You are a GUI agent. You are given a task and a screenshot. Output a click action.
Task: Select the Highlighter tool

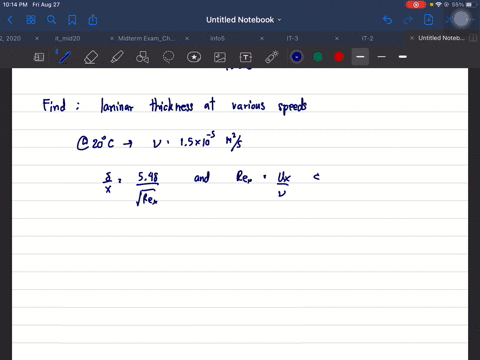click(x=117, y=57)
